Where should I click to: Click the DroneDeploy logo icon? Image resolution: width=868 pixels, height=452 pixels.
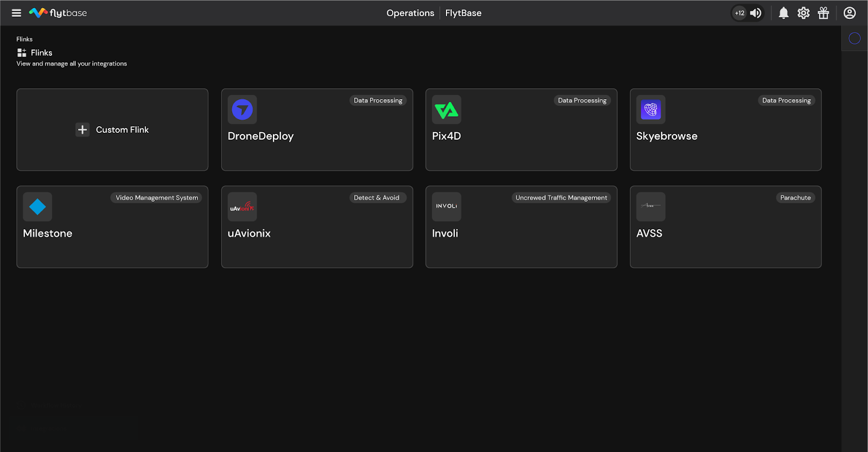(x=242, y=109)
